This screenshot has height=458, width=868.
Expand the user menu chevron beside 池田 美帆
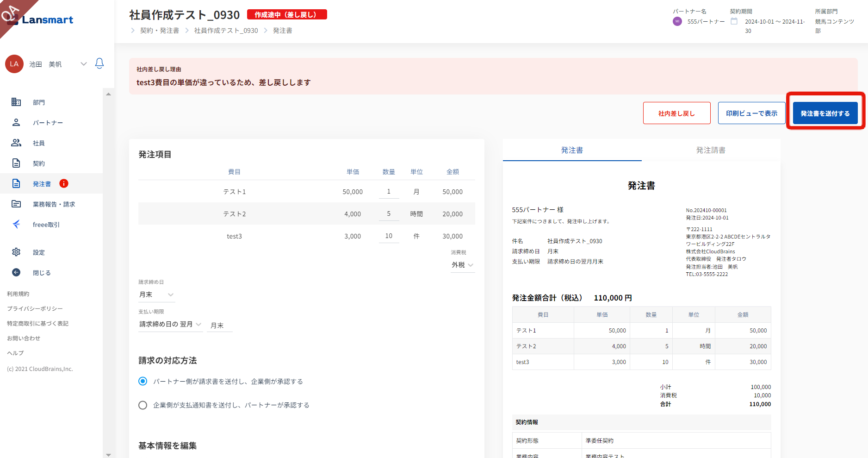[84, 64]
